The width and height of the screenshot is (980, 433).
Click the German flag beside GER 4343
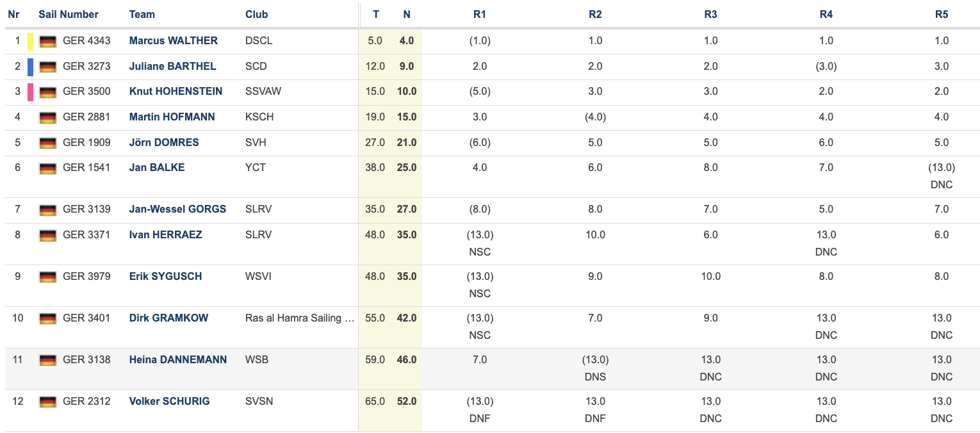47,42
